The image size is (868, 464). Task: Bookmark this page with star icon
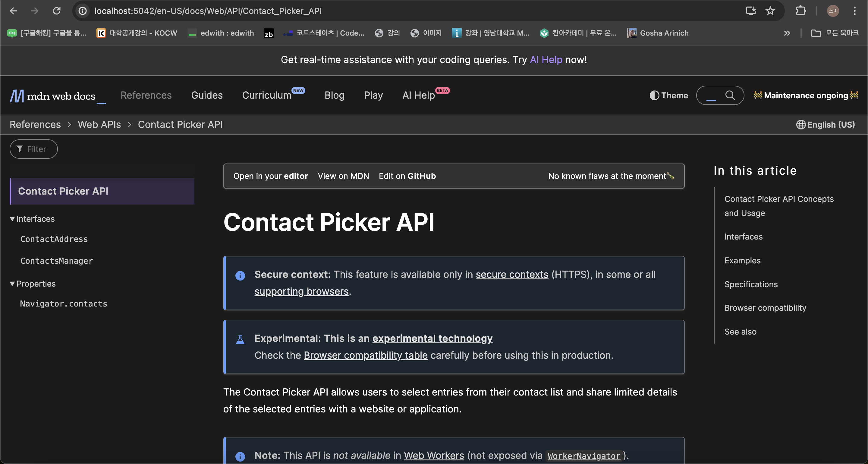pos(770,11)
